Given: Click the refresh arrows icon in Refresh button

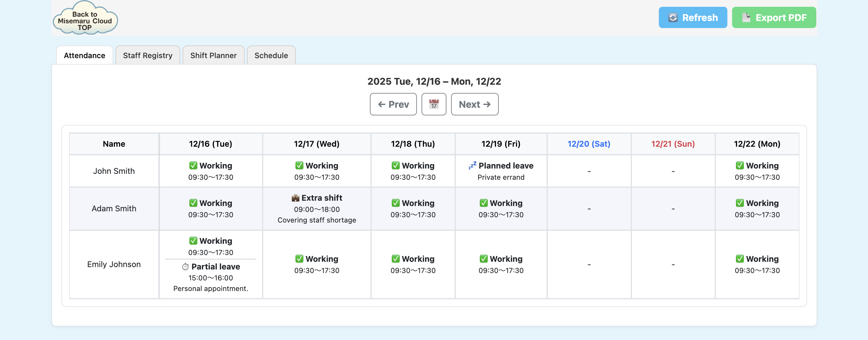Looking at the screenshot, I should 673,17.
